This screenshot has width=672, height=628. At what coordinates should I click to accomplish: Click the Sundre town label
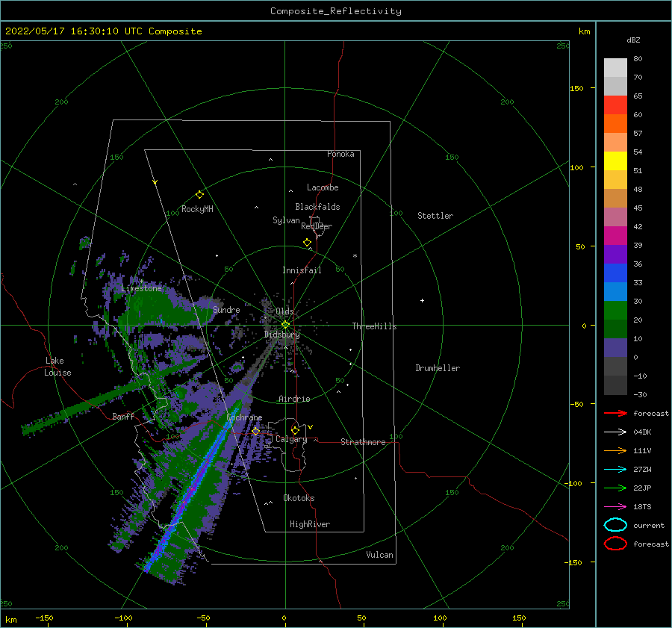pos(226,310)
